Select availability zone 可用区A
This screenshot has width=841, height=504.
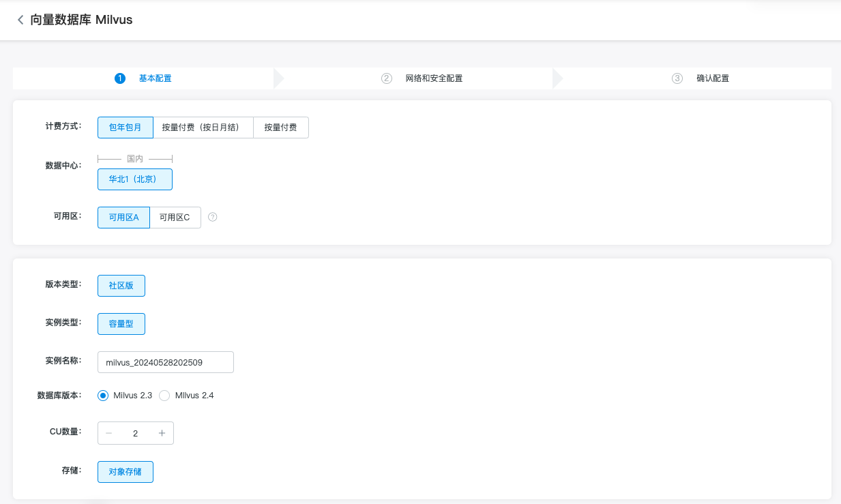pos(123,218)
